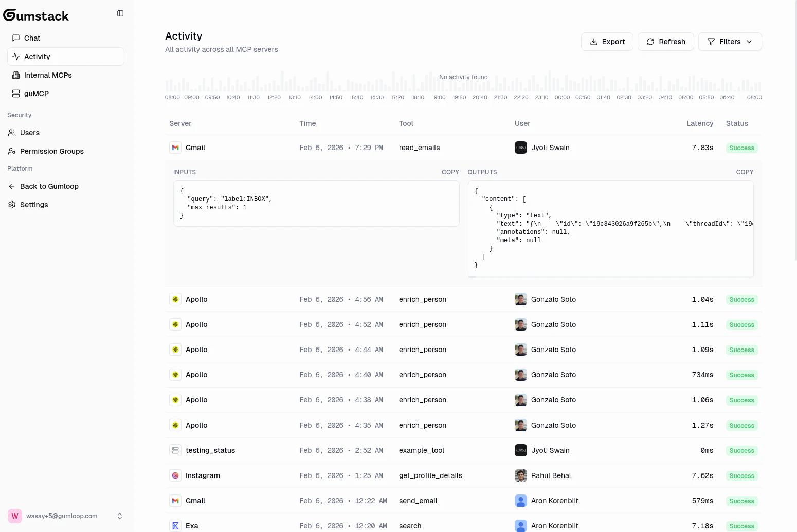Image resolution: width=797 pixels, height=532 pixels.
Task: Click the Internal MCPs icon in the sidebar
Action: coord(15,75)
